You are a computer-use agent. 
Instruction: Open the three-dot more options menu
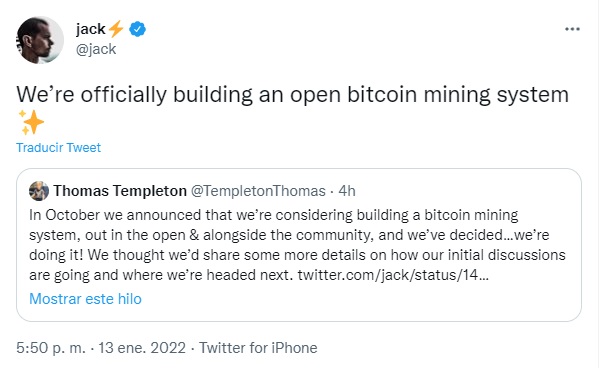click(572, 29)
